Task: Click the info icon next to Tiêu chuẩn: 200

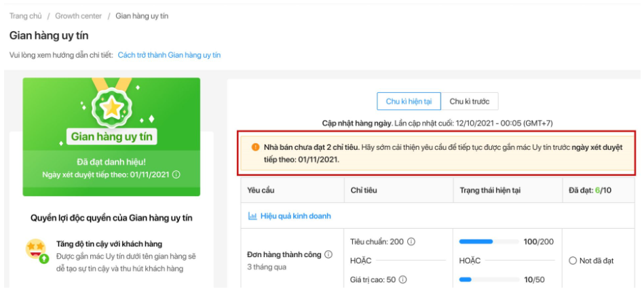Action: [x=411, y=242]
